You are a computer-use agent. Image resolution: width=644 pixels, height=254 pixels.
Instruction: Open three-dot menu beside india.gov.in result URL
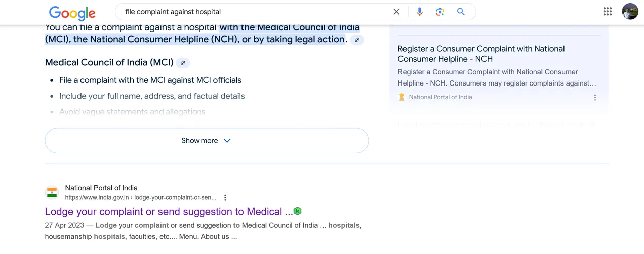point(225,198)
